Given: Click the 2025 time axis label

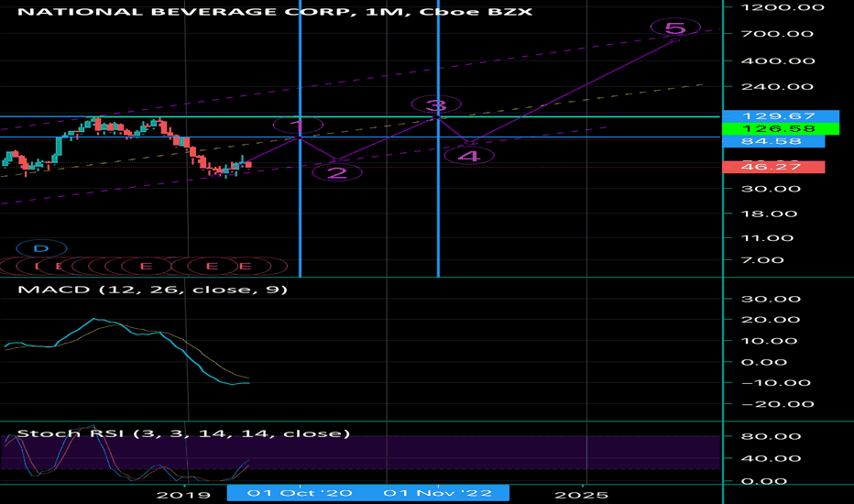Looking at the screenshot, I should click(x=581, y=495).
